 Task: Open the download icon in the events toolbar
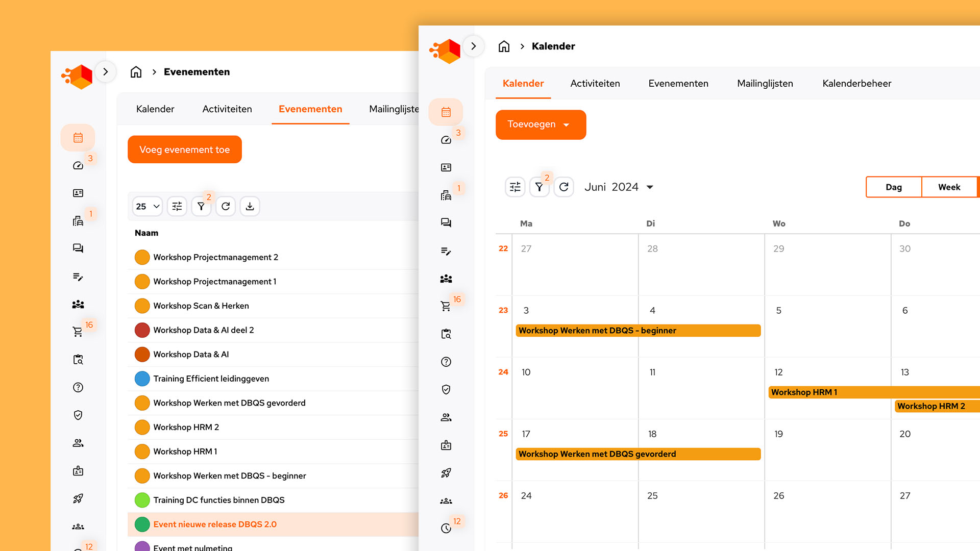pos(250,206)
